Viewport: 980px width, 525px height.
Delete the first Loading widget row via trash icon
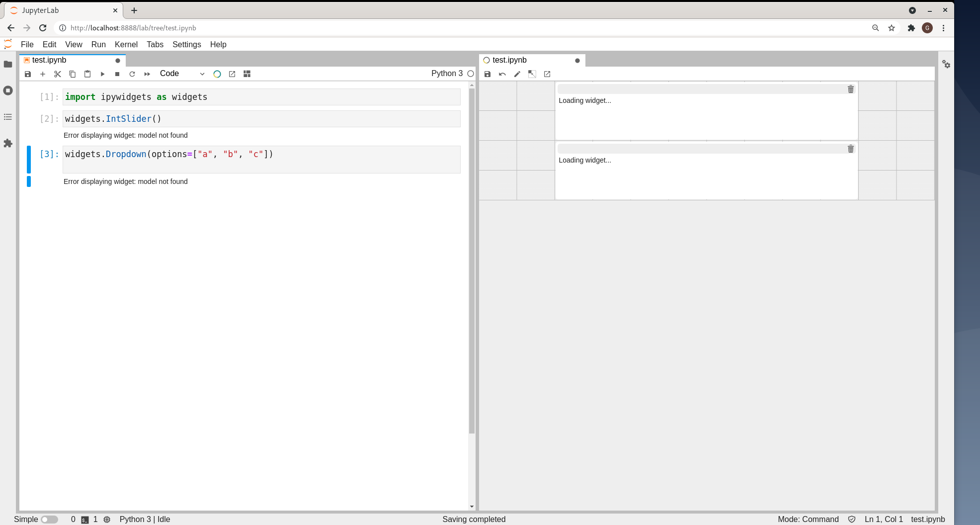click(x=850, y=89)
